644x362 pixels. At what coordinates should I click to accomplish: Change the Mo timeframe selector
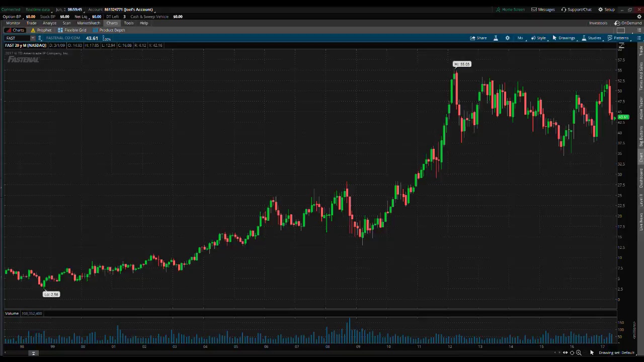pos(520,38)
